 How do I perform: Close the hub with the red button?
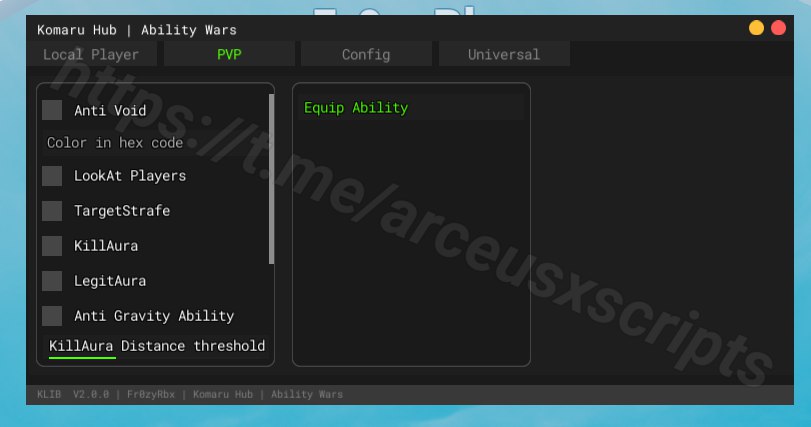(778, 28)
